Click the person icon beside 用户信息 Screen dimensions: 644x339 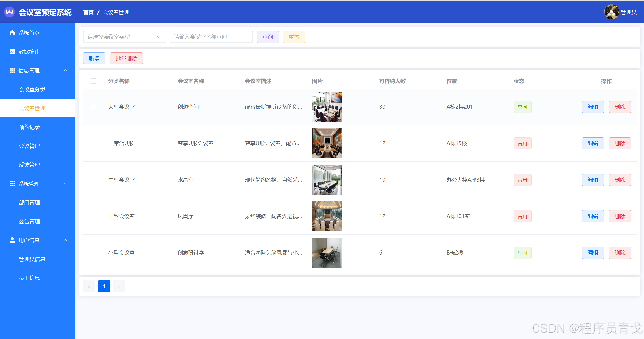pos(12,240)
